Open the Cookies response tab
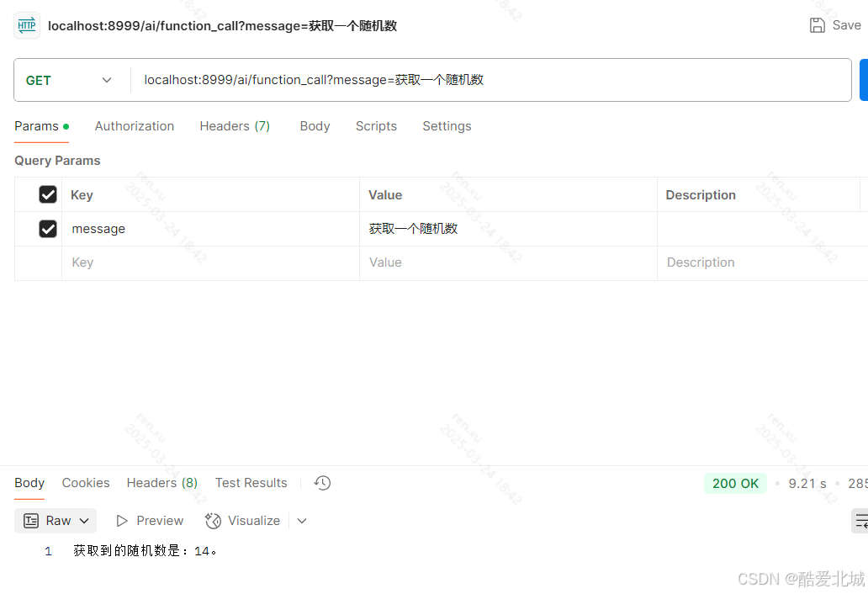 (85, 482)
